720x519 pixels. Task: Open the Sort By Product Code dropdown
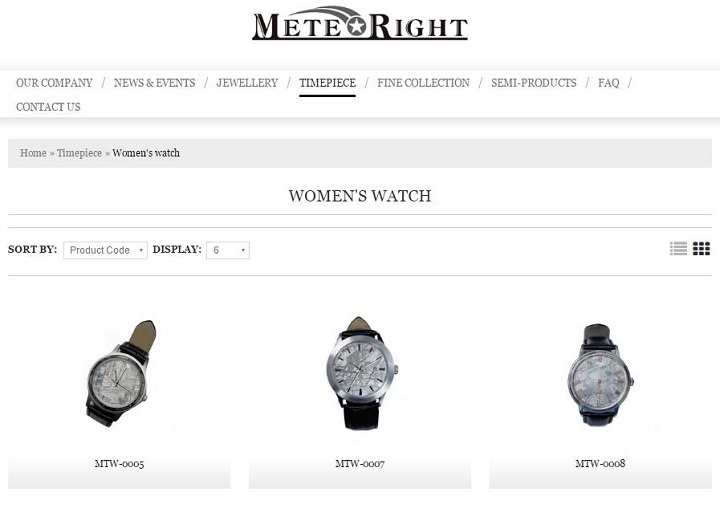pos(106,250)
